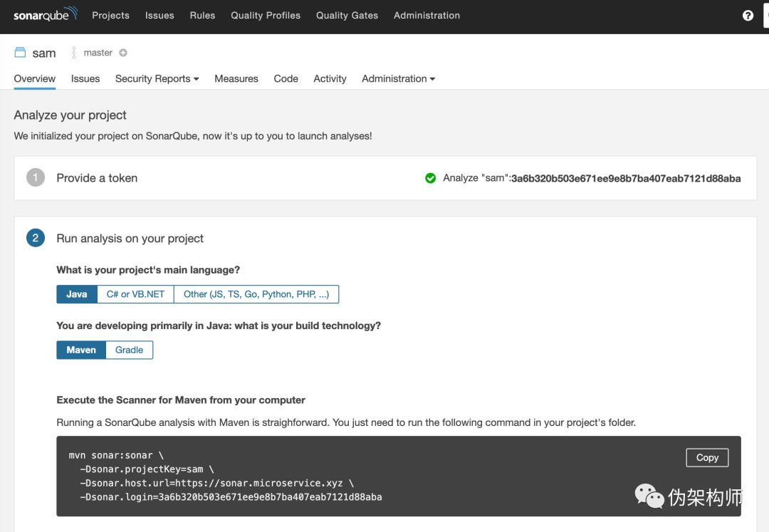The height and width of the screenshot is (532, 769).
Task: Switch to the Code tab
Action: coord(286,78)
